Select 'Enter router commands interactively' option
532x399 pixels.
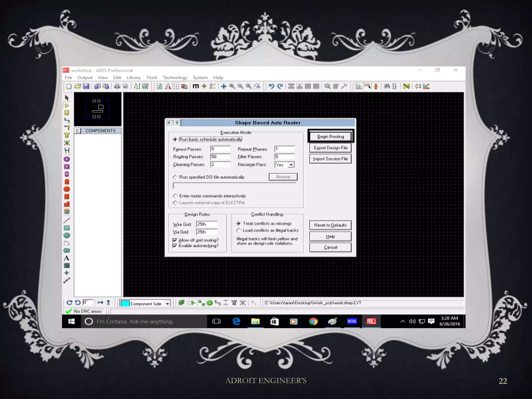point(175,196)
